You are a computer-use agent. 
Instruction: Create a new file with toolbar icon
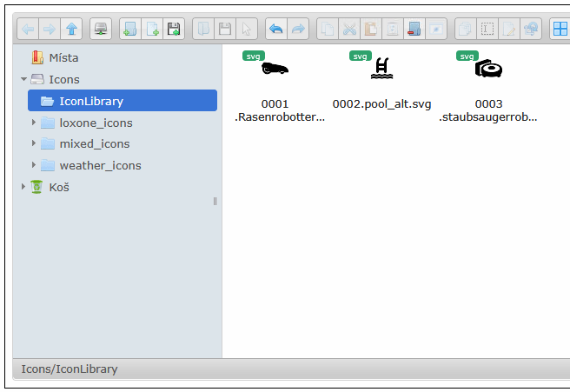click(152, 29)
